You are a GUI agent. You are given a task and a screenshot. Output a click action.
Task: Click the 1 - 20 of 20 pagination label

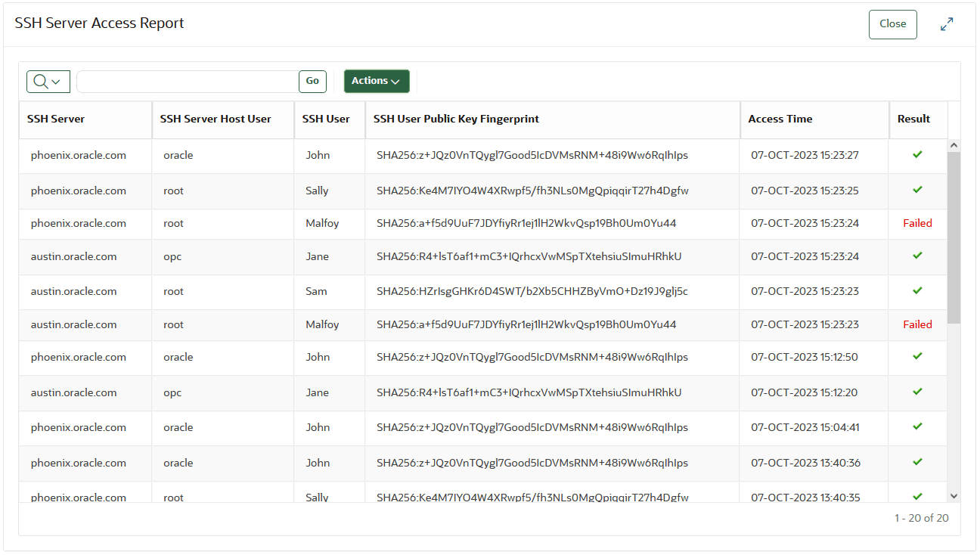(922, 518)
